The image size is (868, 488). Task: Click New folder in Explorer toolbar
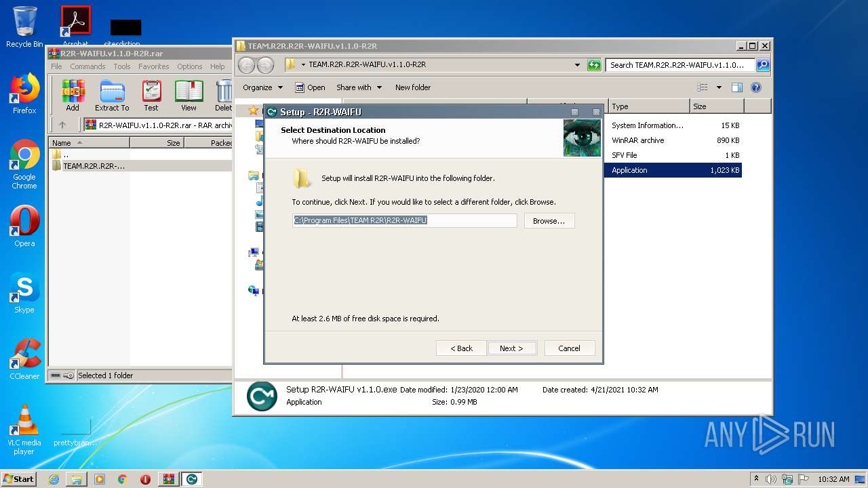413,87
